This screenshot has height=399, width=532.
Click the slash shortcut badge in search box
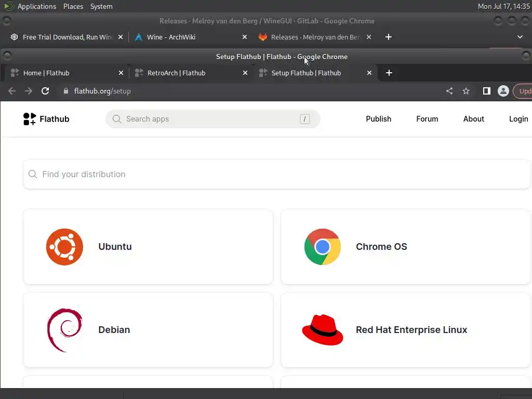coord(304,119)
